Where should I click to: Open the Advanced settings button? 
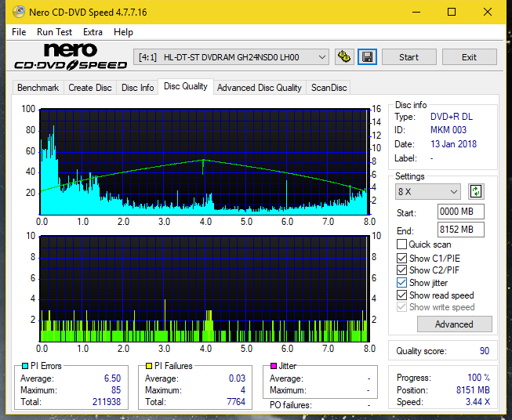[x=454, y=324]
